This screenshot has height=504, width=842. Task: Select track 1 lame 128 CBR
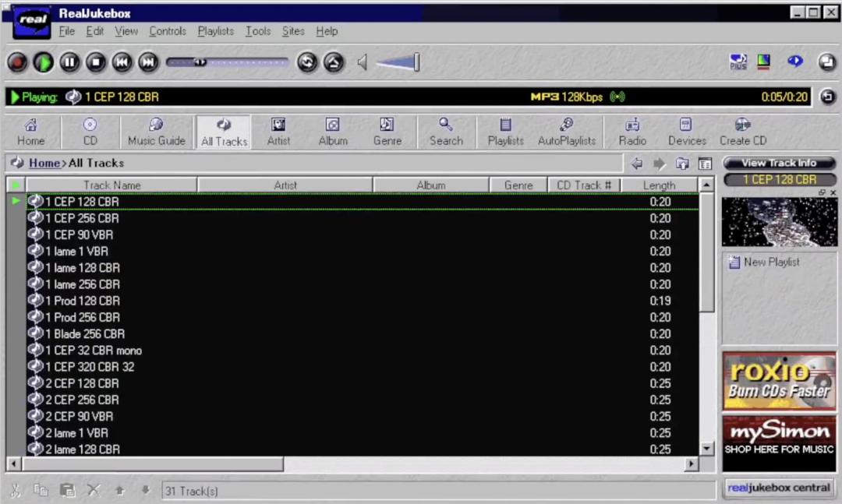(363, 268)
